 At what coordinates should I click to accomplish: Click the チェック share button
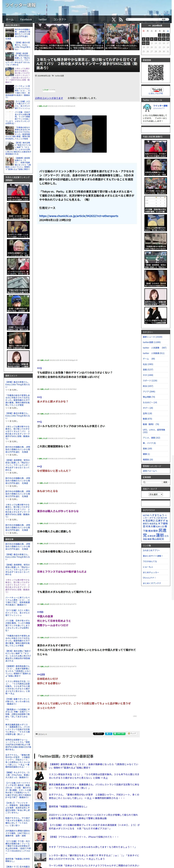pyautogui.click(x=132, y=734)
